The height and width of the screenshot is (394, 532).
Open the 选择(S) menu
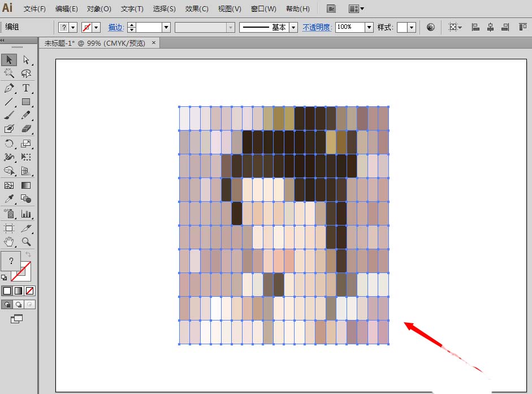(x=164, y=9)
